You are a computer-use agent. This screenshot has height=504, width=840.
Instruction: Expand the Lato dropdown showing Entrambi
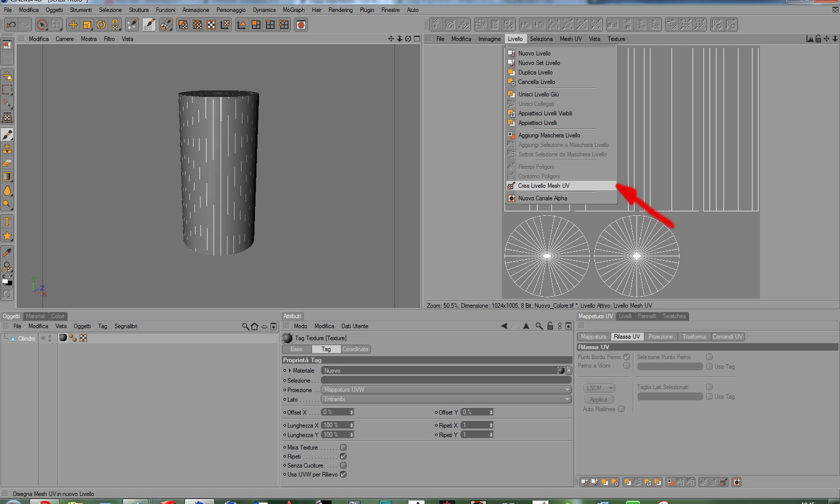(445, 399)
